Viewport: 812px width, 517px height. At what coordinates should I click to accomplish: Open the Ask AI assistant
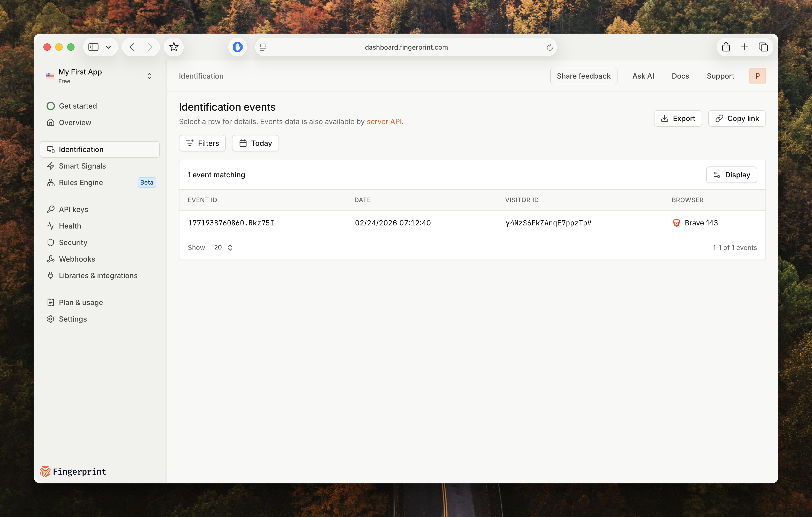click(643, 76)
